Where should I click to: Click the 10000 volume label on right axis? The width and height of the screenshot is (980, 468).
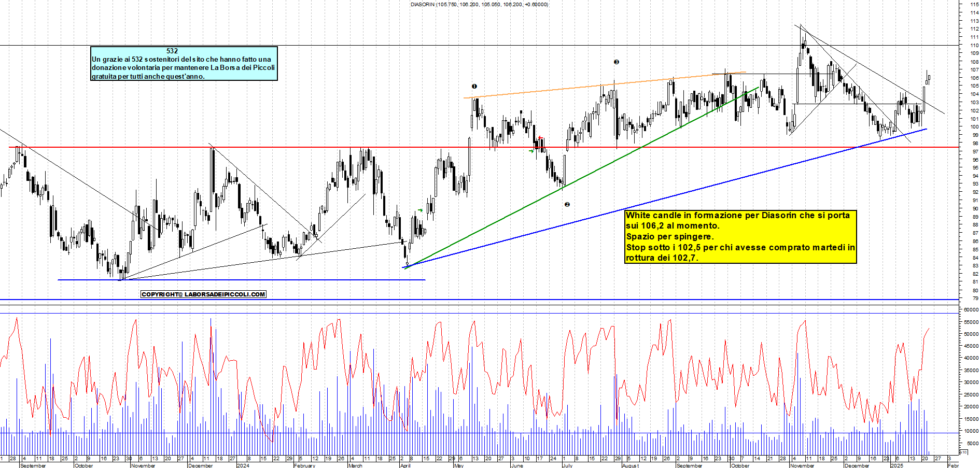click(x=971, y=431)
